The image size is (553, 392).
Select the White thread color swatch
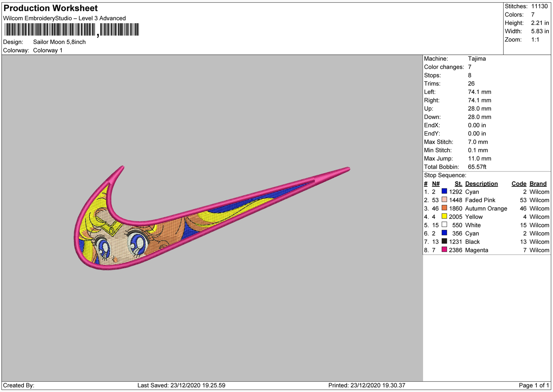click(444, 225)
